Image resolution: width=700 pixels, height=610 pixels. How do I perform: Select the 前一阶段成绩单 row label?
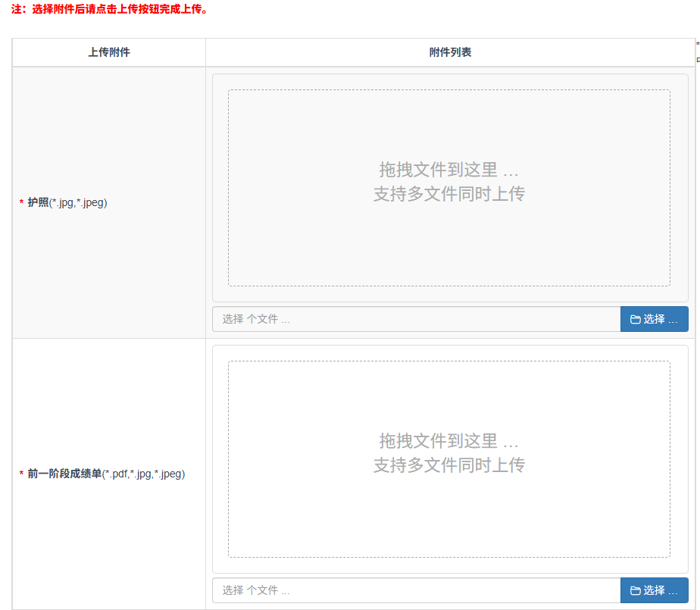pos(106,474)
